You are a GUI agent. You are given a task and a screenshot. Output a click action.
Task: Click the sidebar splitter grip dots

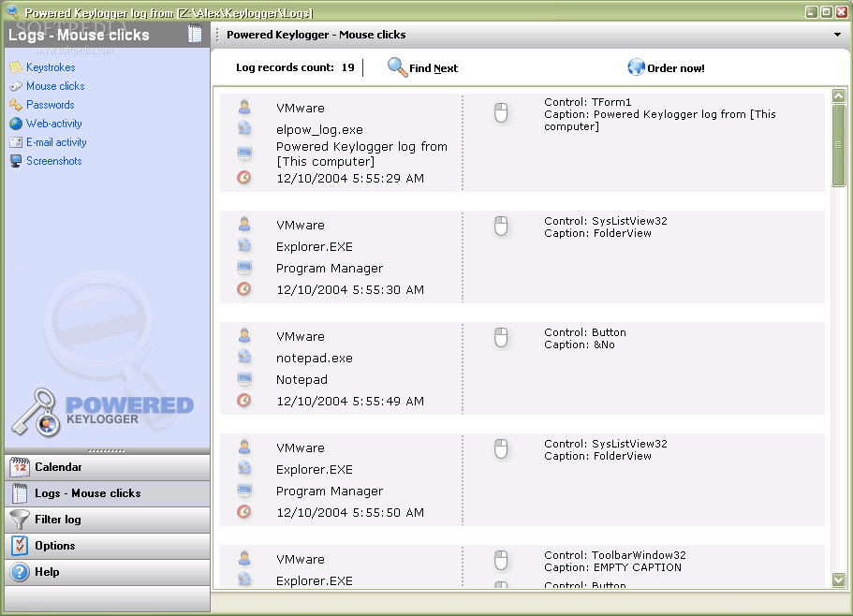click(x=107, y=450)
